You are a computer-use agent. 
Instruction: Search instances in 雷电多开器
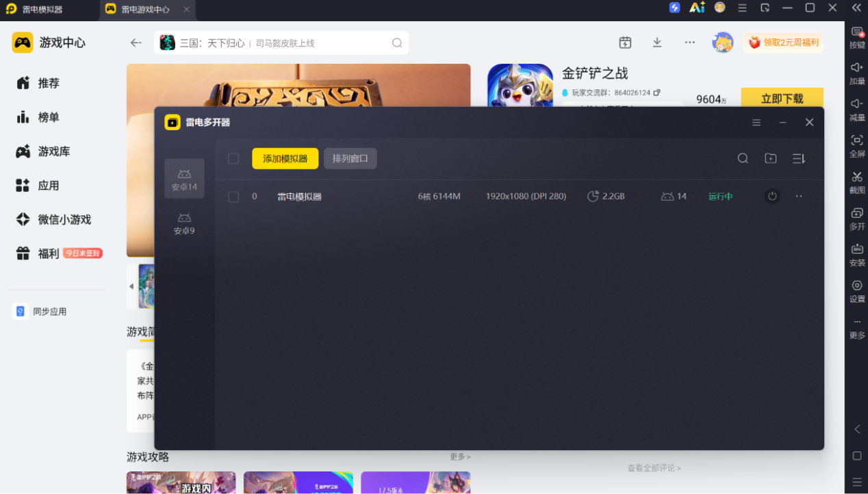click(x=743, y=158)
